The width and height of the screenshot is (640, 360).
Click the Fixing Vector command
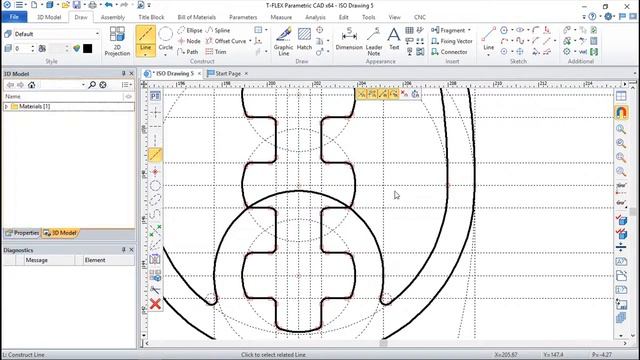click(x=451, y=41)
